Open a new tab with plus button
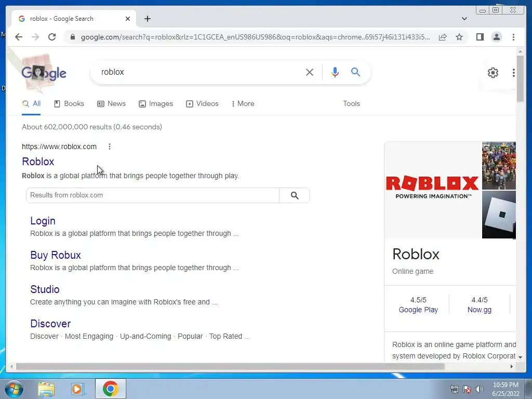Viewport: 532px width, 399px height. click(147, 19)
